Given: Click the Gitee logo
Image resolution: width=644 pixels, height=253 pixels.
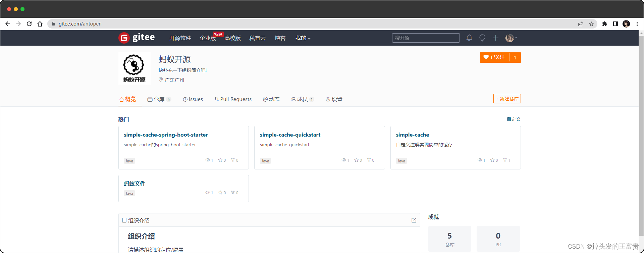Looking at the screenshot, I should (137, 38).
